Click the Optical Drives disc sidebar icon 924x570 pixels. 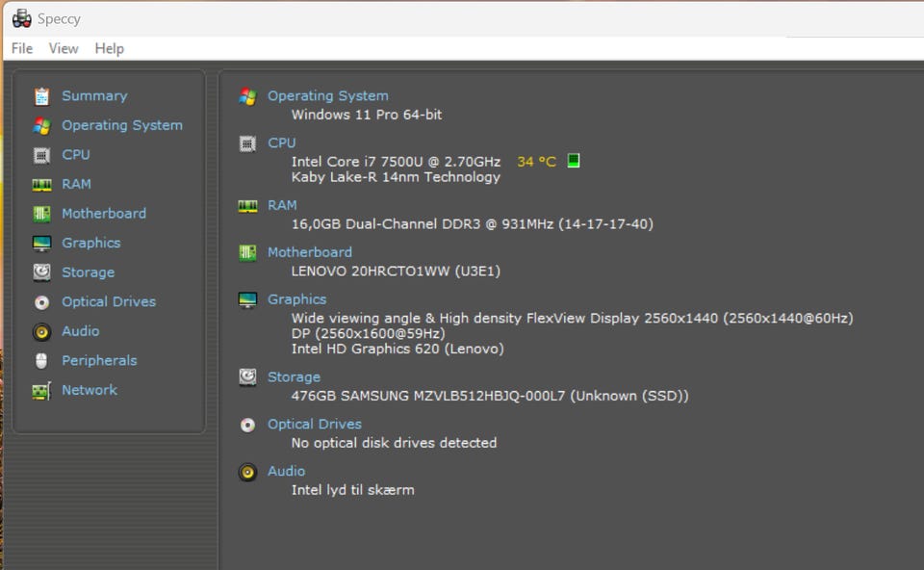tap(41, 302)
